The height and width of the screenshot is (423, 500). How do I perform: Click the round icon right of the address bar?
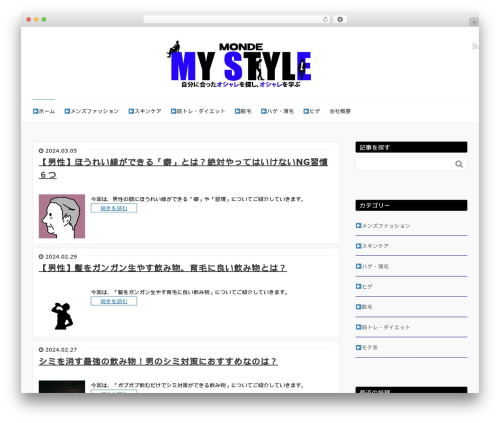coord(340,19)
